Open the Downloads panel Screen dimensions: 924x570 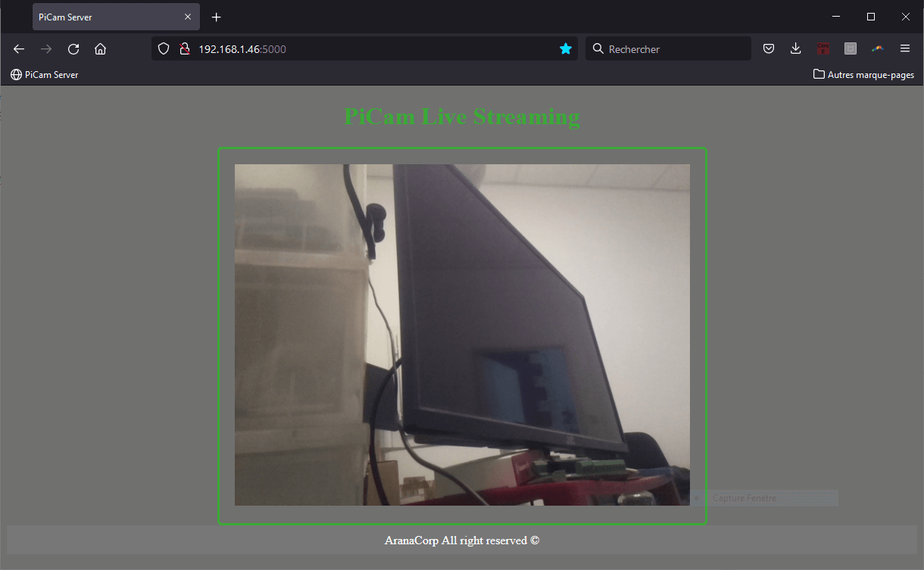(795, 48)
